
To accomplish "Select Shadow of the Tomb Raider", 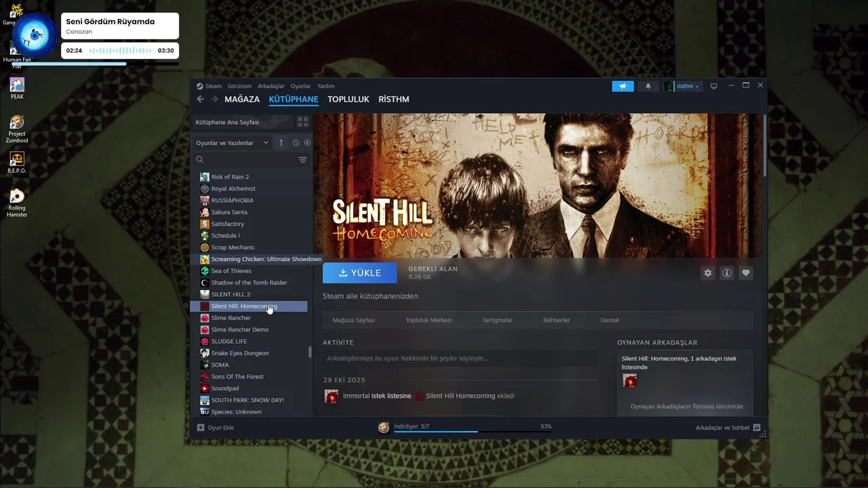I will (249, 283).
